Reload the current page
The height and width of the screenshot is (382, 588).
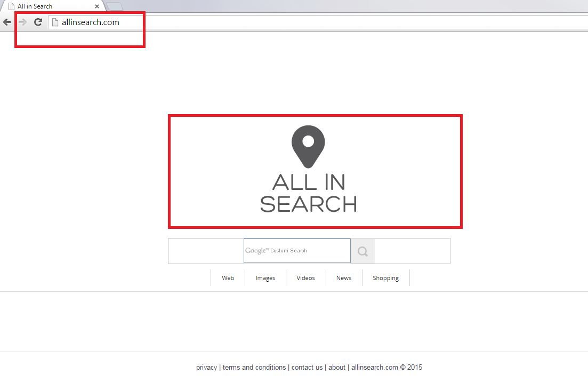(x=38, y=22)
